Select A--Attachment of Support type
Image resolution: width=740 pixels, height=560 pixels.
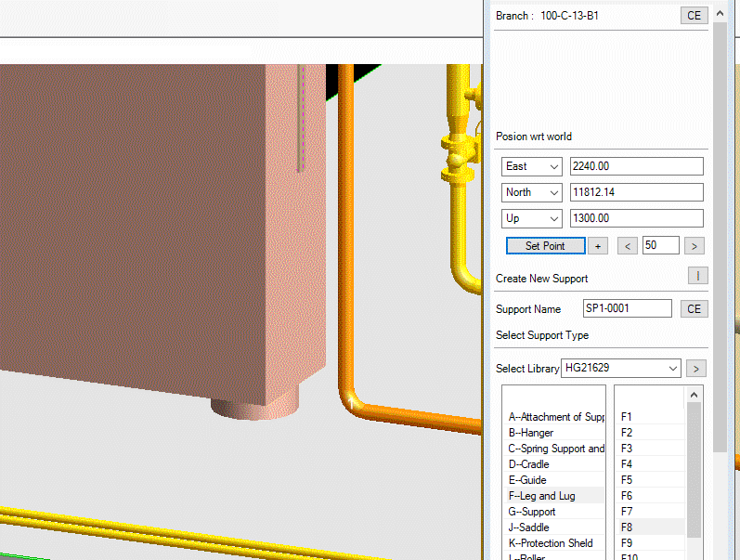pyautogui.click(x=555, y=417)
